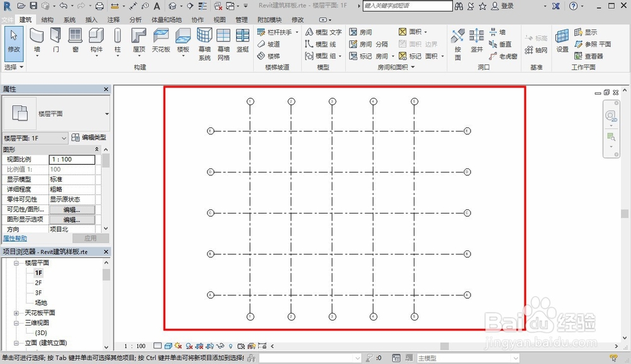This screenshot has width=631, height=364.
Task: Select the Modify (修改) arrow tool
Action: tap(14, 44)
